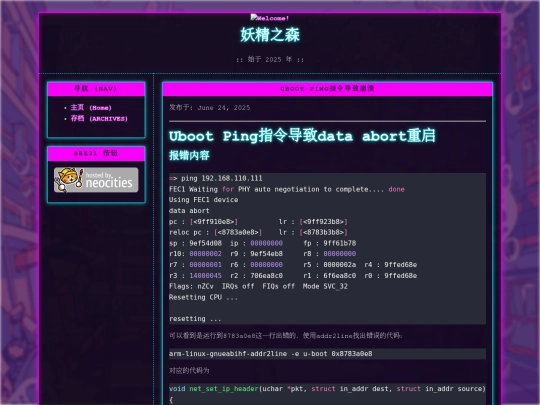Click the hosted by neocities badge
Screen dimensions: 540x405
(x=96, y=180)
